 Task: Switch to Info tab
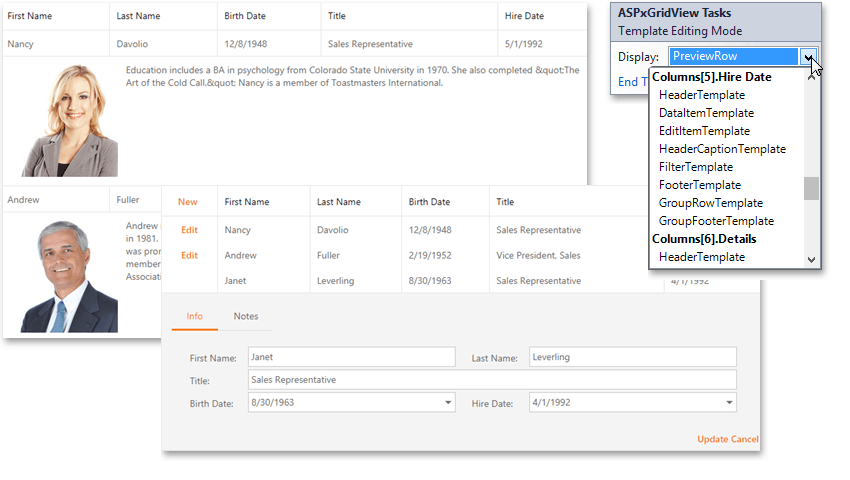click(195, 316)
